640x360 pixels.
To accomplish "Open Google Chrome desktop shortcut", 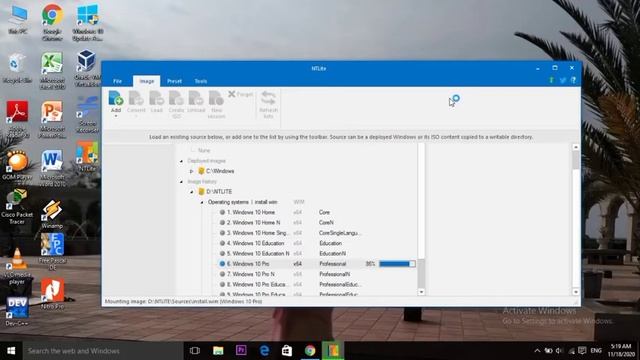I will (52, 22).
